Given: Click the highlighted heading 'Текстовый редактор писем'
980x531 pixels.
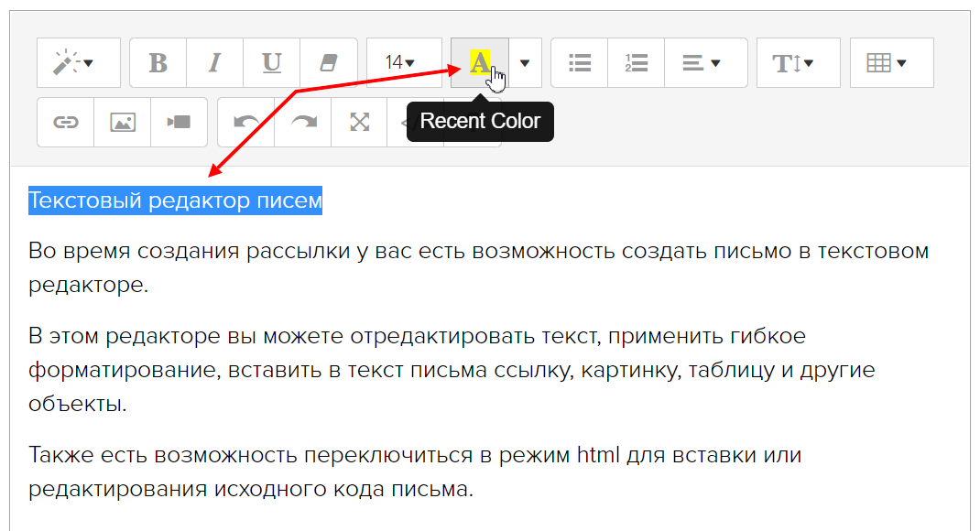Looking at the screenshot, I should click(x=175, y=200).
